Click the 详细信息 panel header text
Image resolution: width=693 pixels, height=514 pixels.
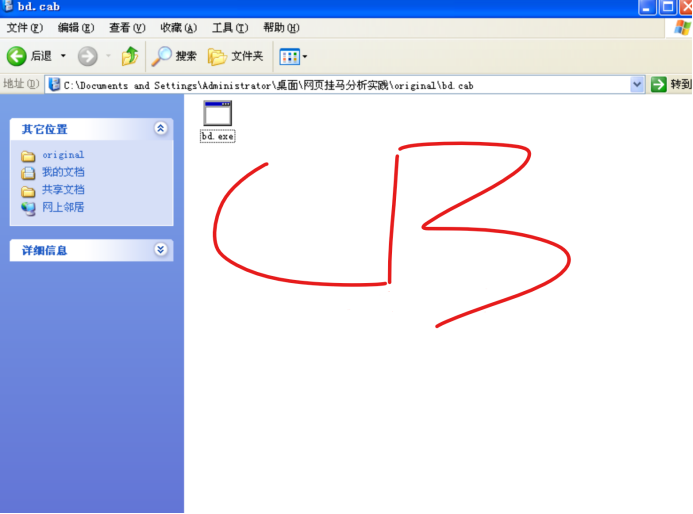(x=45, y=251)
